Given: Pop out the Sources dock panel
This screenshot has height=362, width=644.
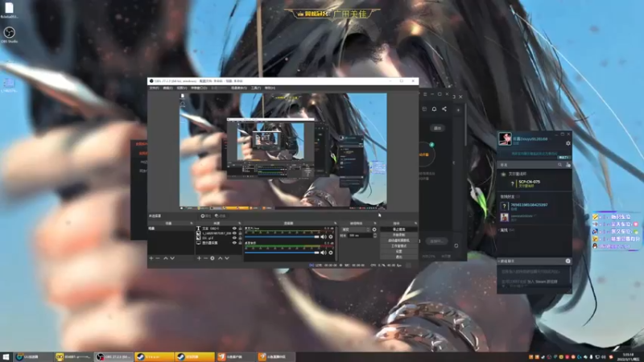Looking at the screenshot, I should 239,224.
